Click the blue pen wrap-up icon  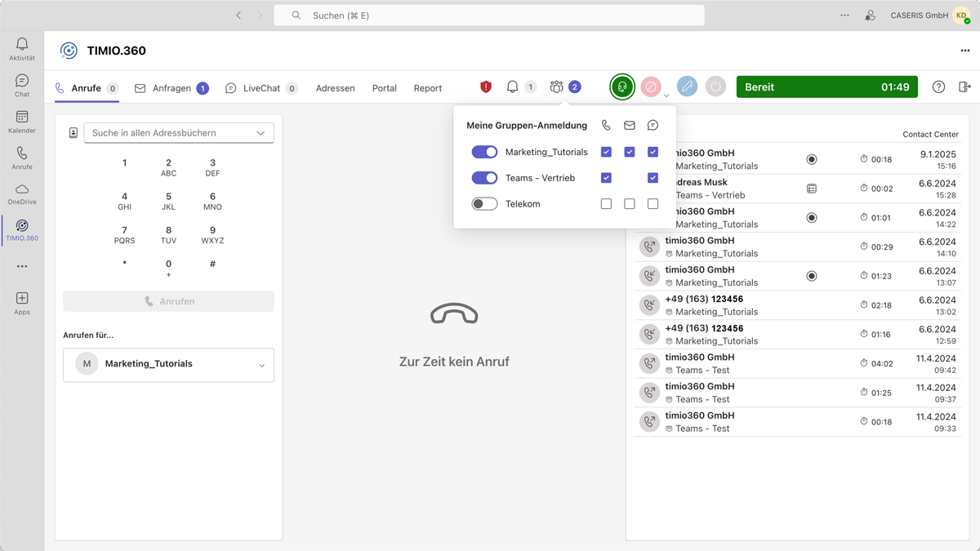[x=688, y=87]
